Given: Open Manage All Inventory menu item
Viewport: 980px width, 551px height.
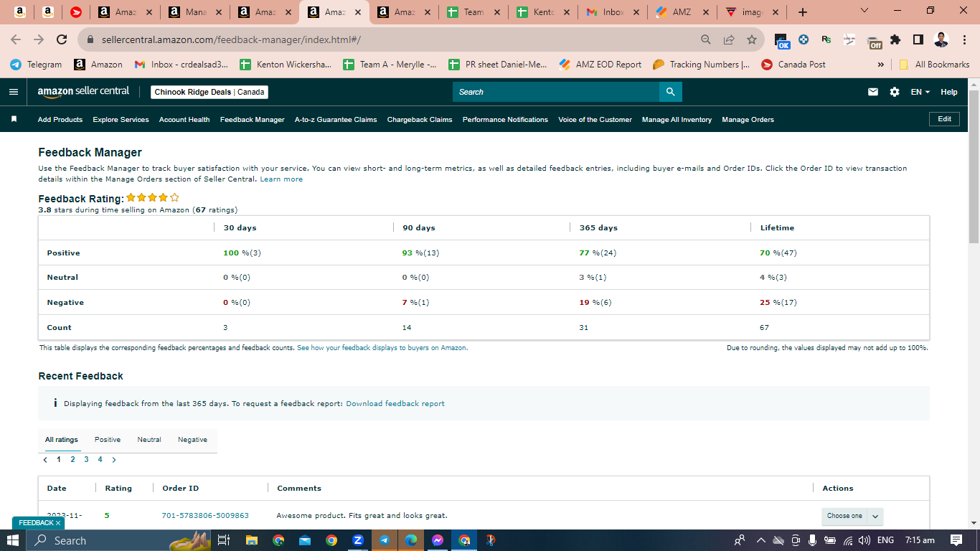Looking at the screenshot, I should coord(677,120).
